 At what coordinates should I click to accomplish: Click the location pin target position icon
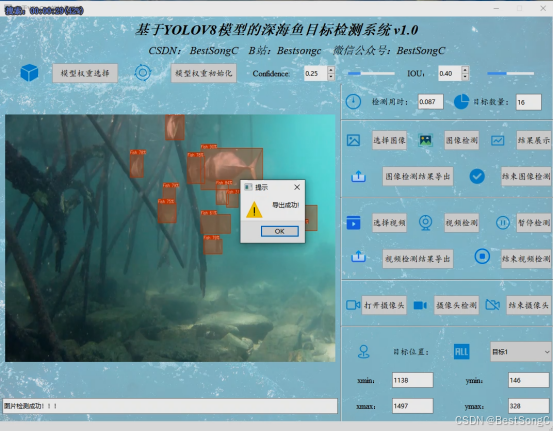pyautogui.click(x=364, y=352)
